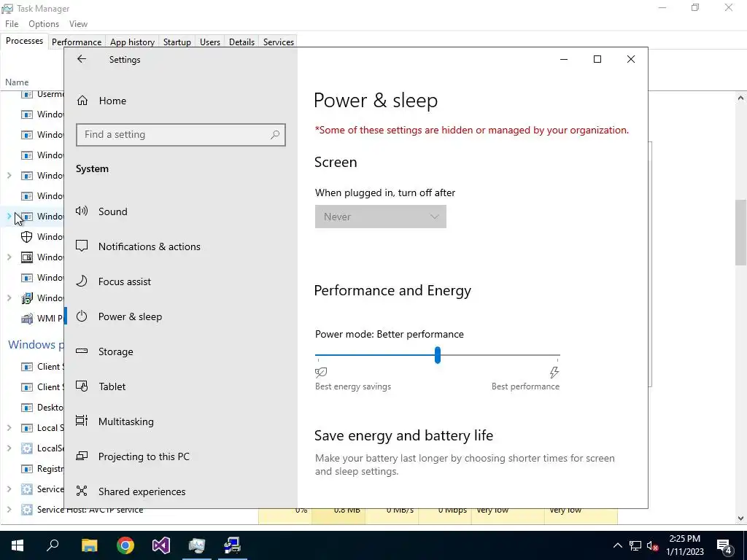This screenshot has height=560, width=747.
Task: Open the screen turn off Never dropdown
Action: [x=380, y=217]
